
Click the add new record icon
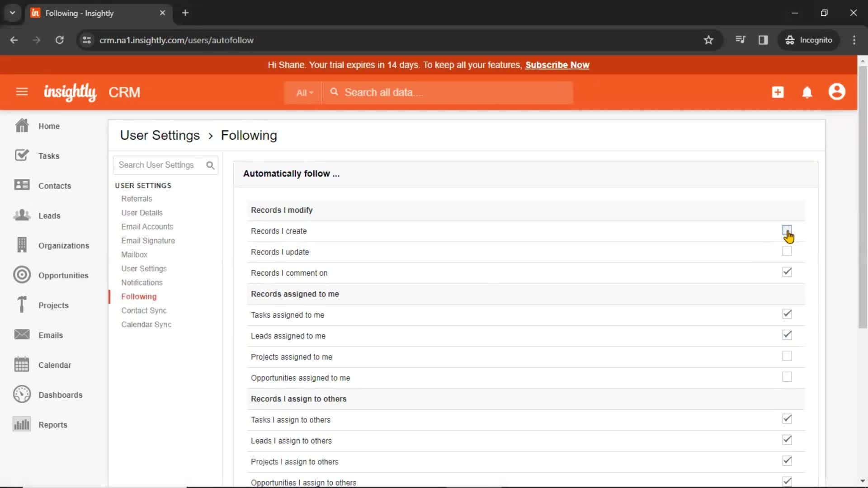(777, 92)
